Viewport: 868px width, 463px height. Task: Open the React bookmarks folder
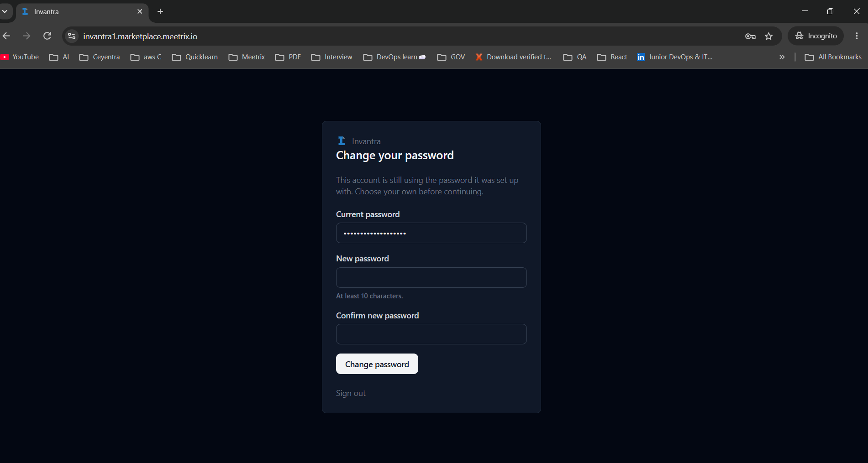click(612, 57)
